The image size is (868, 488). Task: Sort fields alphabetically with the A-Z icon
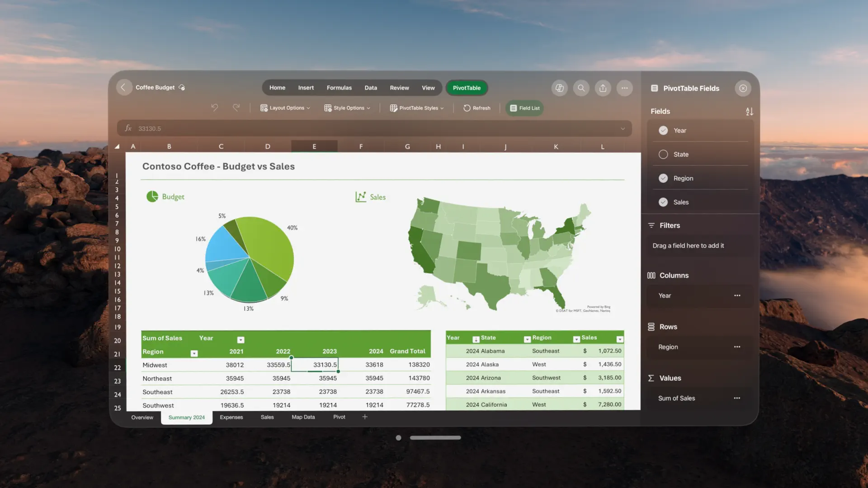click(749, 111)
